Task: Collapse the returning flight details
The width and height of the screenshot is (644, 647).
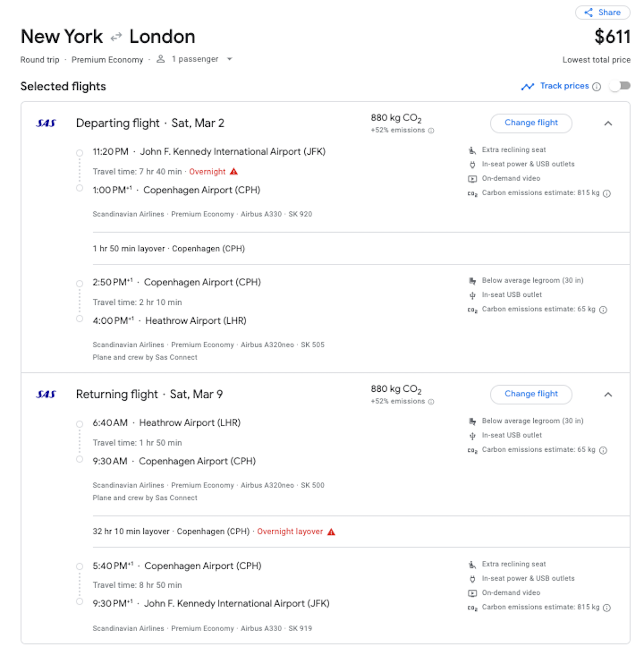Action: pyautogui.click(x=609, y=395)
